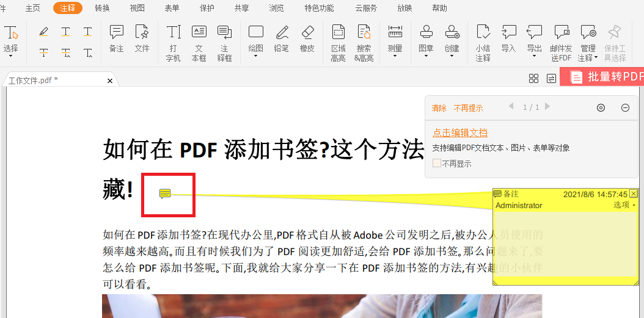644x318 pixels.
Task: Open the 放映 ribbon tab
Action: tap(405, 8)
